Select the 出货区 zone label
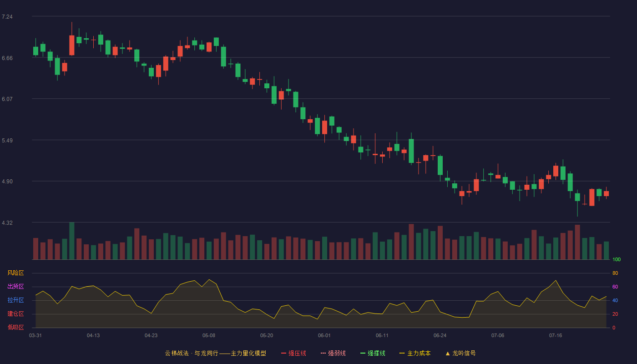The image size is (637, 364). 15,287
